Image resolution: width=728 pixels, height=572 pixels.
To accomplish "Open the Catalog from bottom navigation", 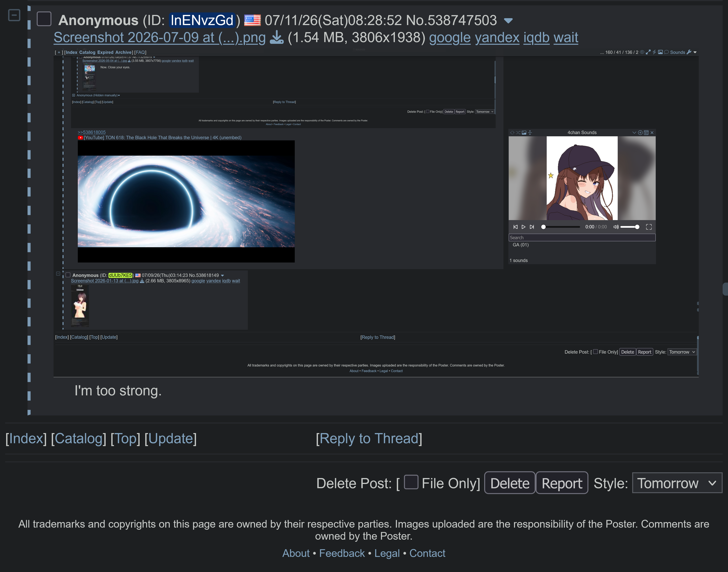I will pyautogui.click(x=79, y=439).
